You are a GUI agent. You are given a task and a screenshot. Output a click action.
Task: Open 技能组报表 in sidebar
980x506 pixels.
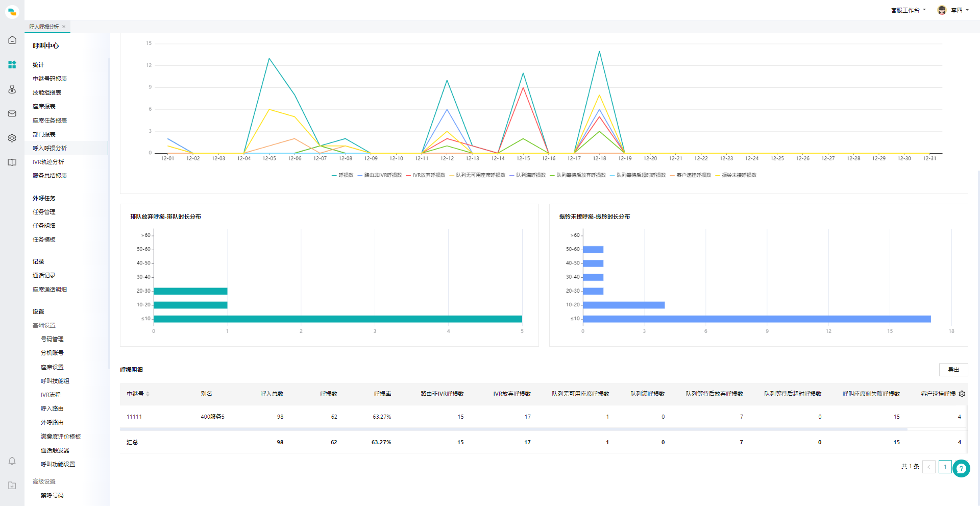tap(47, 92)
